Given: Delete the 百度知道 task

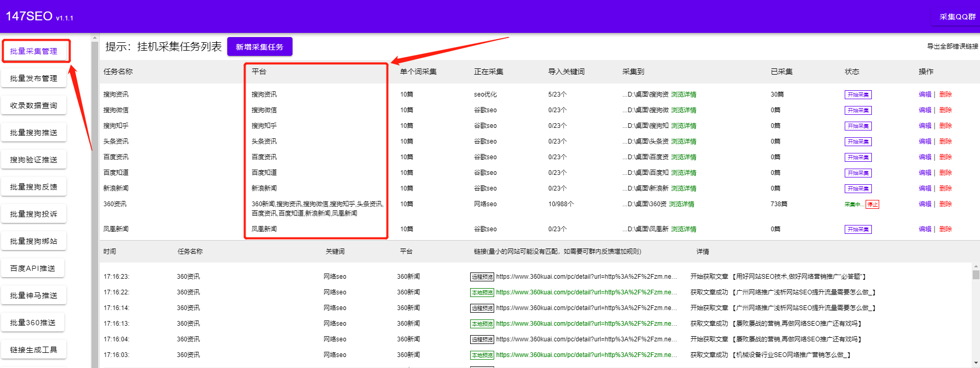Looking at the screenshot, I should tap(946, 173).
